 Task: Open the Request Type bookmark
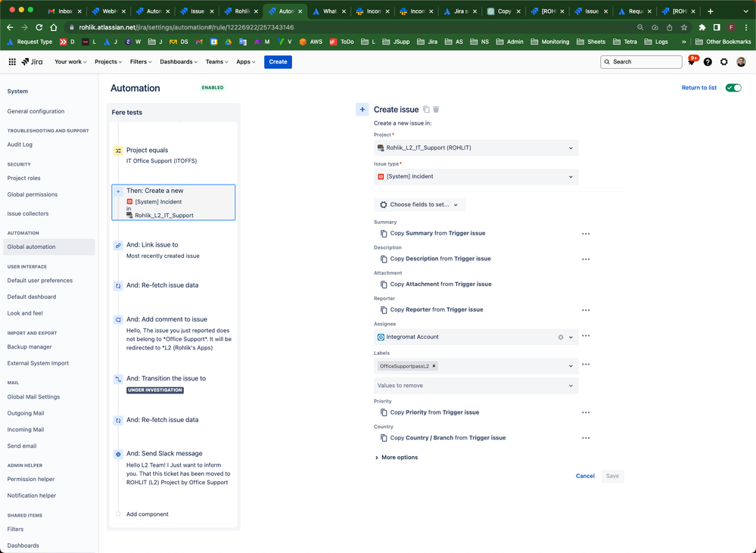(29, 42)
